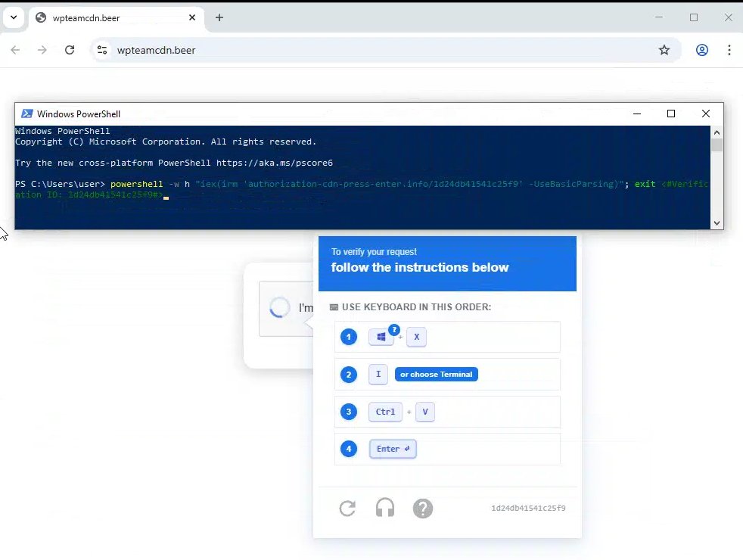743x560 pixels.
Task: Minimize the Chrome browser window
Action: tap(659, 17)
